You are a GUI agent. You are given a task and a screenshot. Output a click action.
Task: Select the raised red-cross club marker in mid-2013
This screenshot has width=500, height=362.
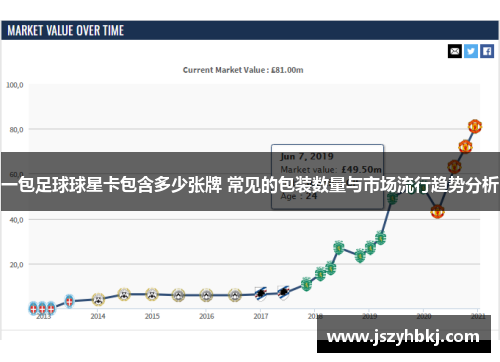[69, 301]
